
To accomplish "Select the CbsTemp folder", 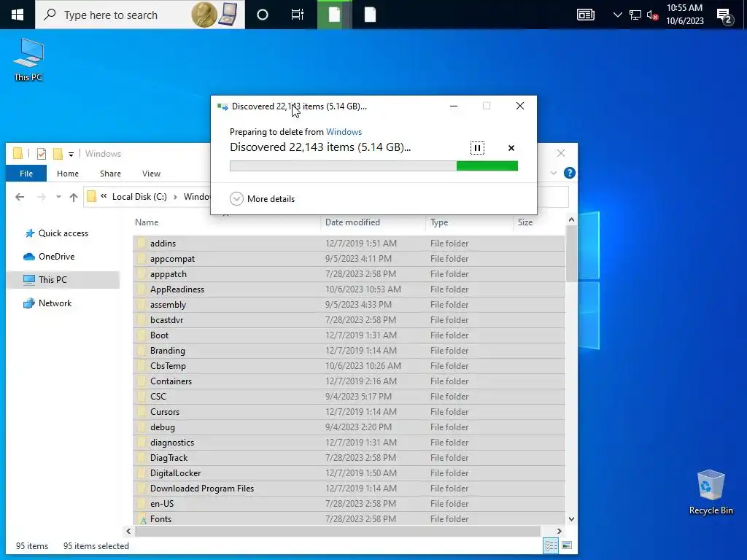I will (x=349, y=366).
